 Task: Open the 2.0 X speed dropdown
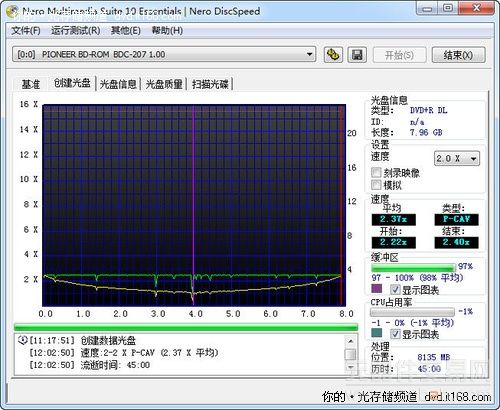coord(457,159)
